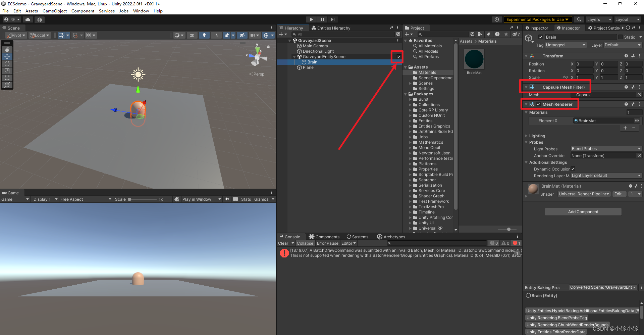
Task: Click the shader Edit button
Action: [x=619, y=194]
